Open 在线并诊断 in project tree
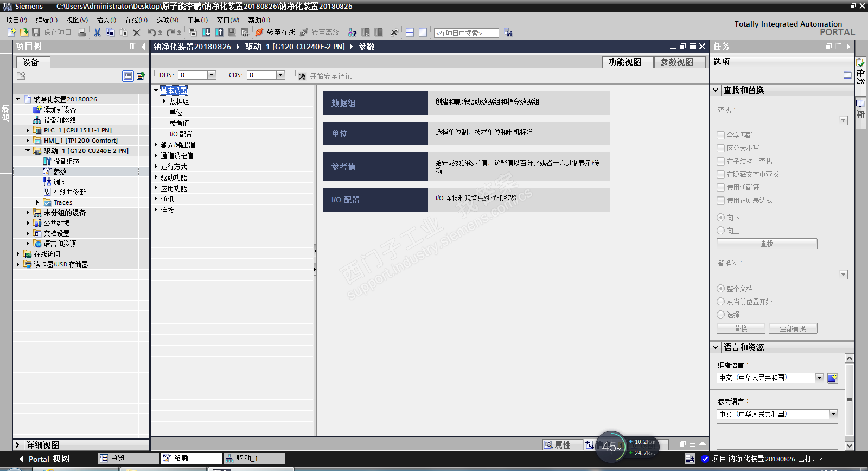Image resolution: width=868 pixels, height=471 pixels. click(x=69, y=192)
